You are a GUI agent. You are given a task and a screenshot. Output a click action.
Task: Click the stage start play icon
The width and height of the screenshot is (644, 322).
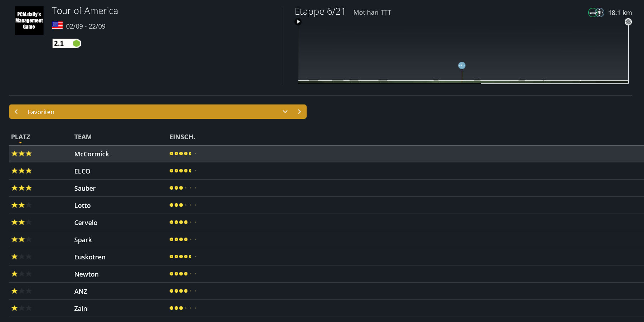click(298, 22)
